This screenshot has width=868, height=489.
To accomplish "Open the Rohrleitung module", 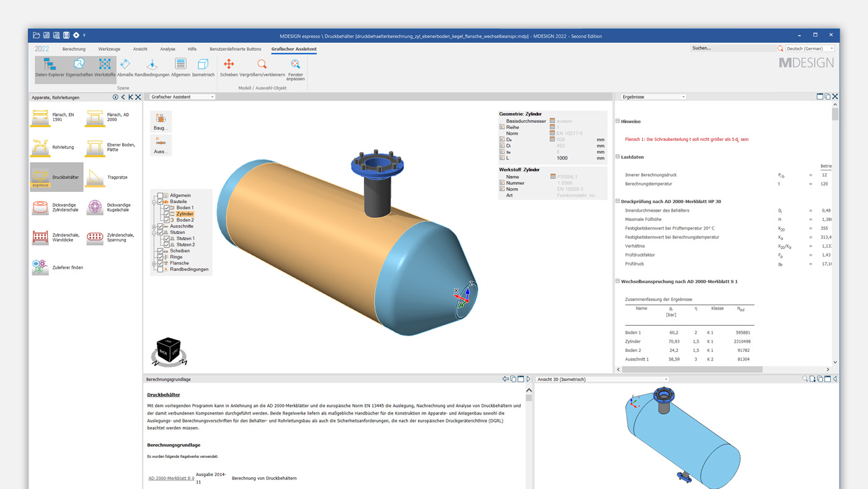I will [56, 147].
